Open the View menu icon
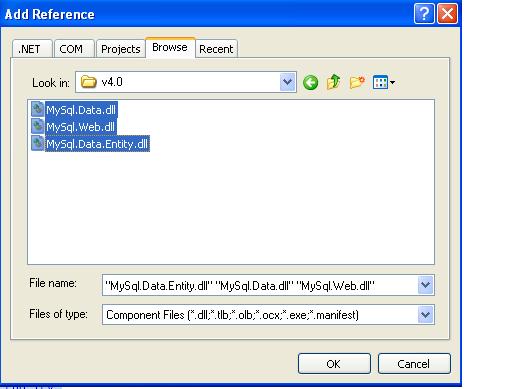Image resolution: width=512 pixels, height=389 pixels. pos(380,82)
